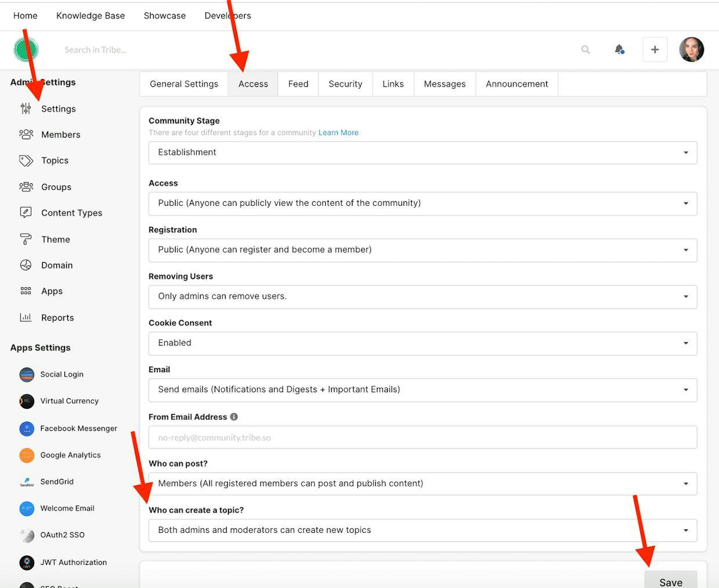This screenshot has width=719, height=588.
Task: Click the OAuth2 SSO app icon
Action: point(27,535)
